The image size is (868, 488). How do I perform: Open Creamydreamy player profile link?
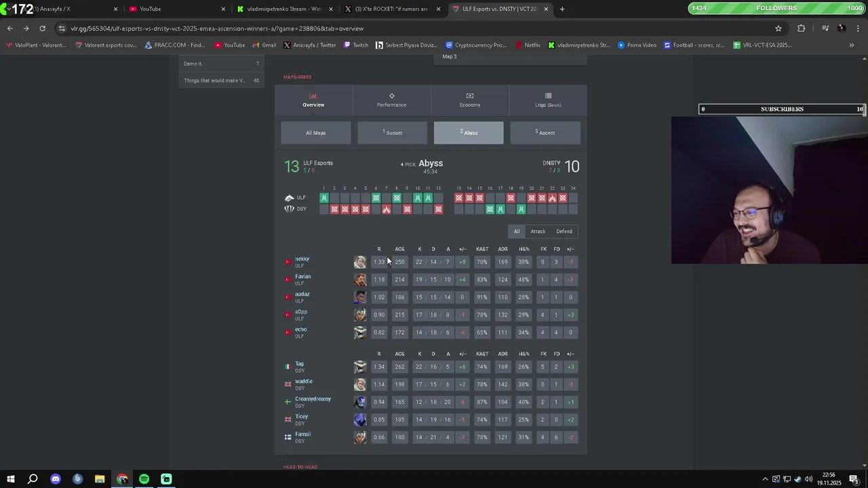tap(313, 399)
